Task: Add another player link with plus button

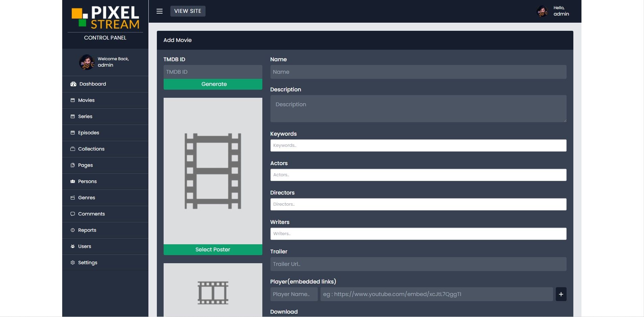Action: tap(561, 294)
